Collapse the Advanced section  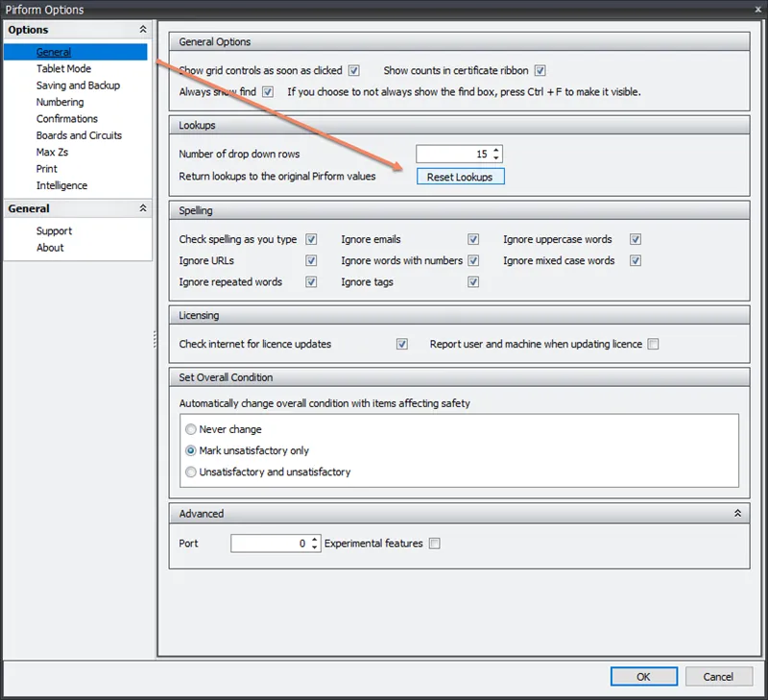pyautogui.click(x=737, y=513)
